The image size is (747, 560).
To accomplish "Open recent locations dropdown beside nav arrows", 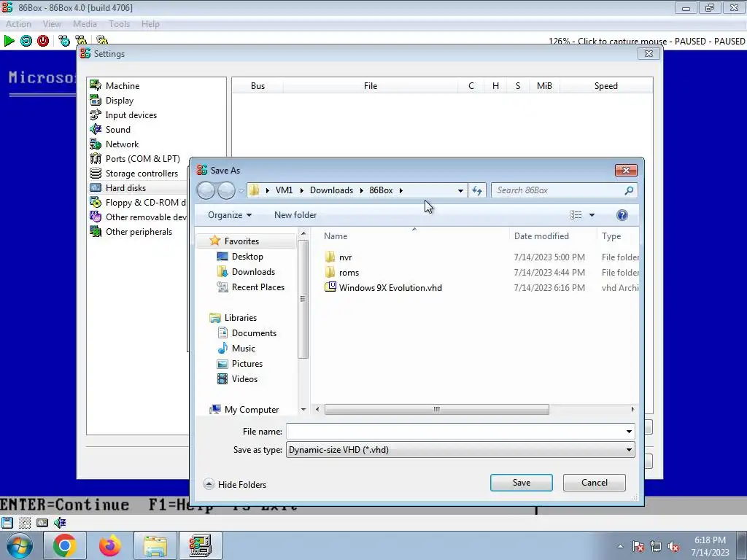I will tap(241, 190).
